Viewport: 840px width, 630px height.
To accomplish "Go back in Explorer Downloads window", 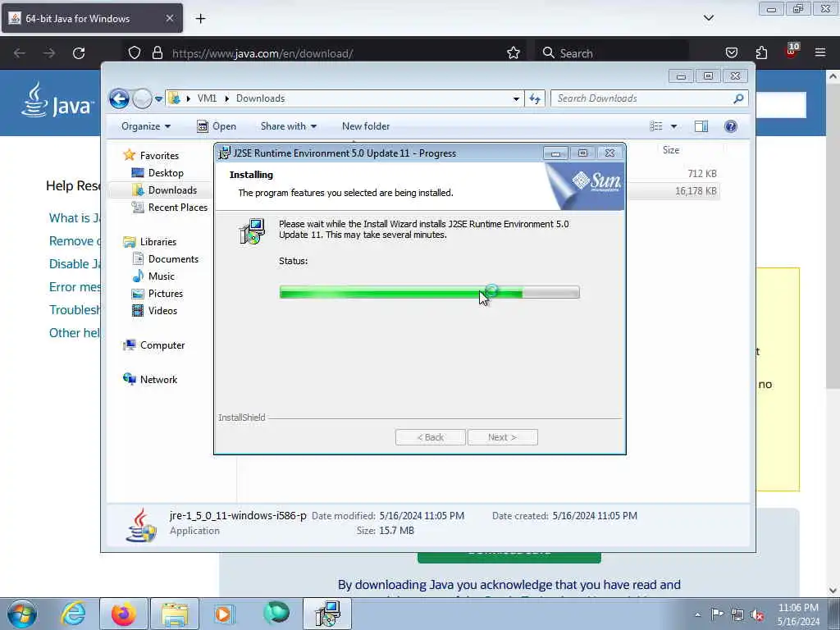I will click(x=119, y=98).
